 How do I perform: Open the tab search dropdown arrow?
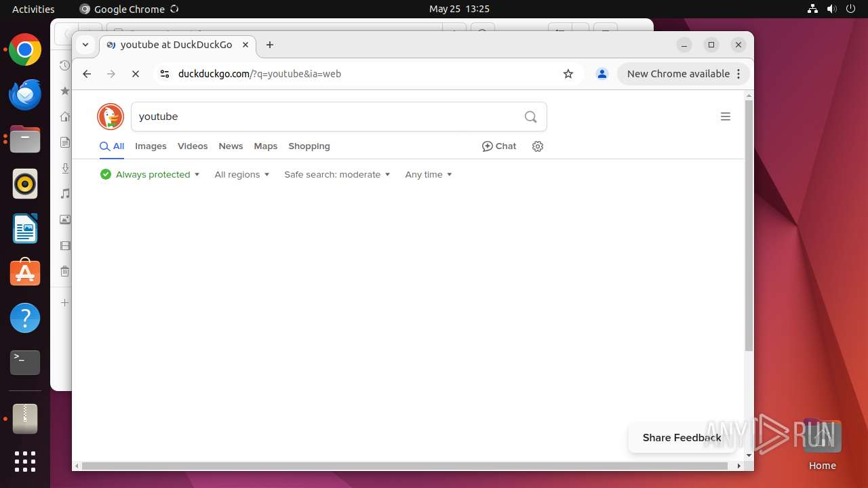point(85,45)
